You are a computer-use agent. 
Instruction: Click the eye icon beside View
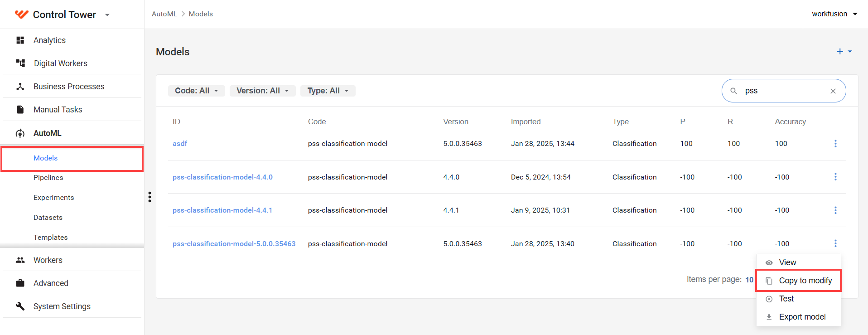pos(769,263)
